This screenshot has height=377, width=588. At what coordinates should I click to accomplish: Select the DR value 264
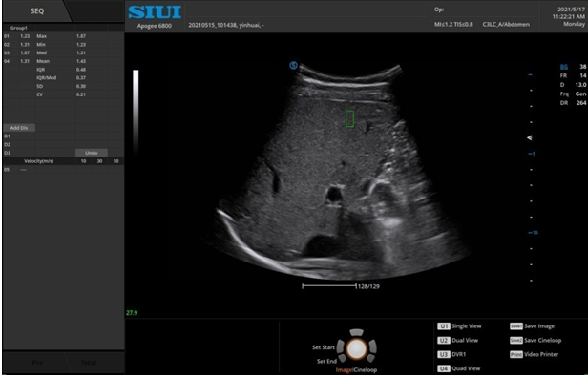pos(581,103)
